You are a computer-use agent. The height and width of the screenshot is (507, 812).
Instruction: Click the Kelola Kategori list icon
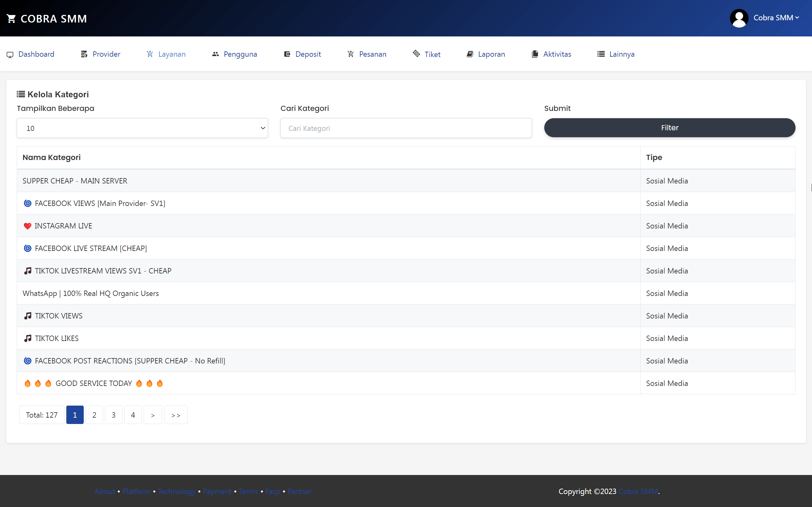click(x=21, y=94)
